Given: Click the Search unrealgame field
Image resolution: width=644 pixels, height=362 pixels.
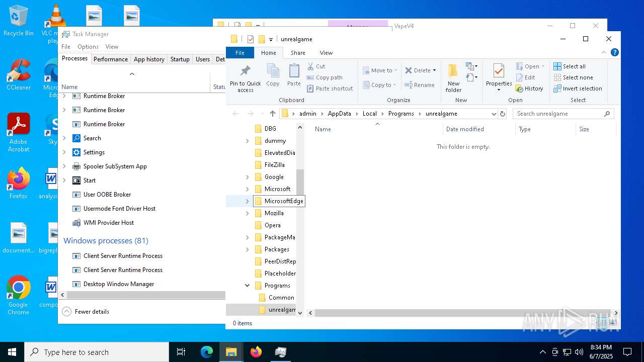Looking at the screenshot, I should 563,114.
